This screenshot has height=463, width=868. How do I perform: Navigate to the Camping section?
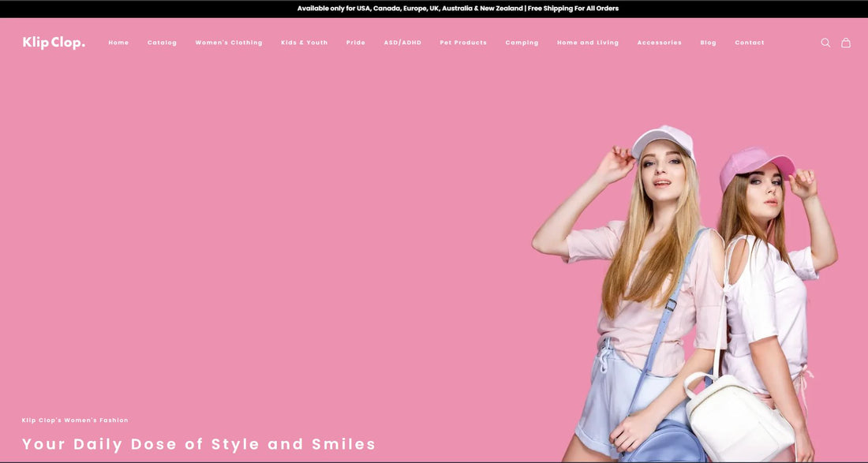click(x=522, y=43)
